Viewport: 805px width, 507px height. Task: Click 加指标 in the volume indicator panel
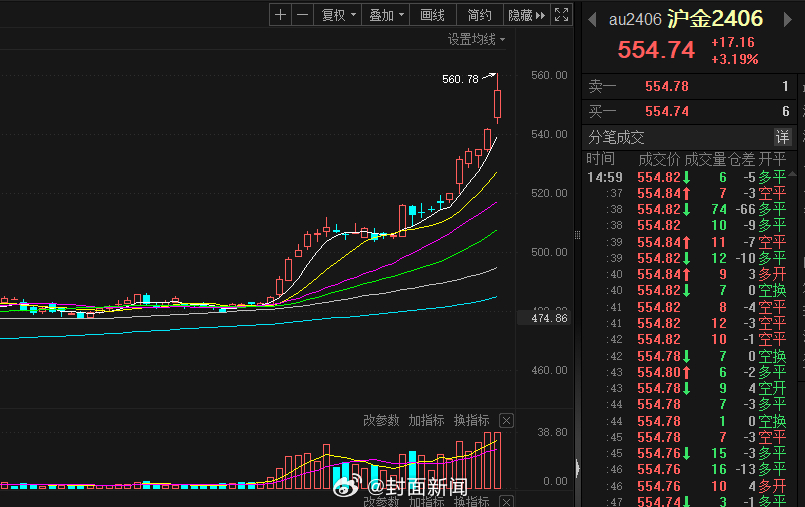coord(426,420)
